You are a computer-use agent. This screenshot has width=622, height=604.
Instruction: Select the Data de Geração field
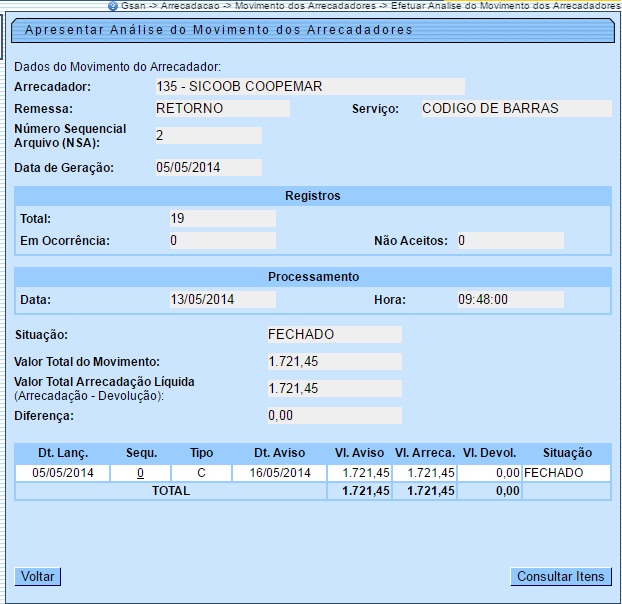207,167
